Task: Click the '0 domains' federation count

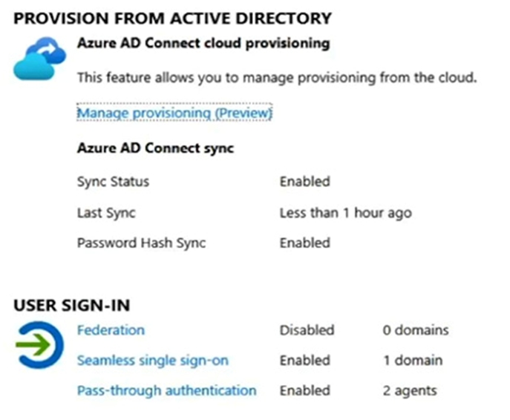Action: [x=416, y=330]
